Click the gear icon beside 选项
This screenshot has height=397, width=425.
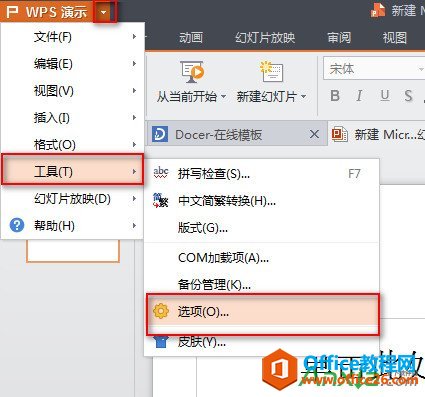(161, 311)
